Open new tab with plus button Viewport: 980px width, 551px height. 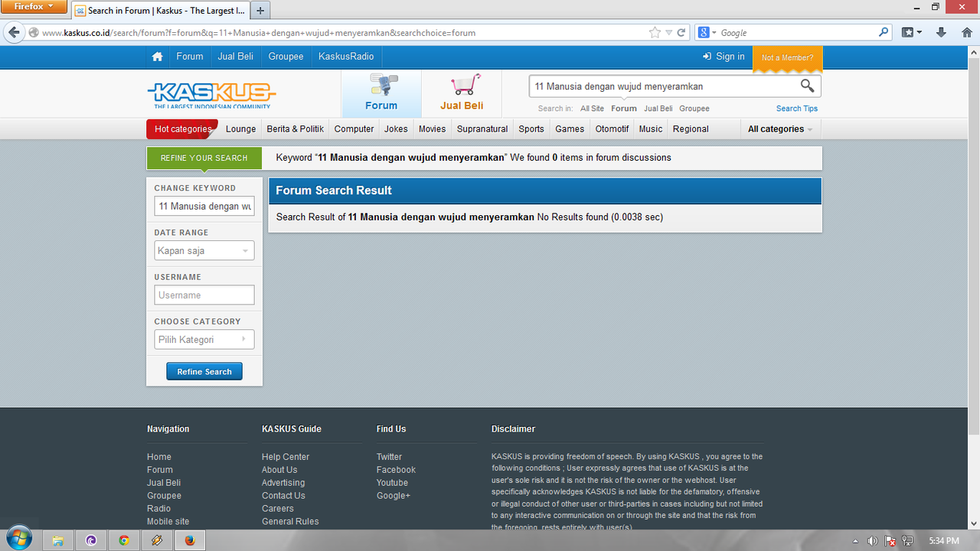(260, 11)
